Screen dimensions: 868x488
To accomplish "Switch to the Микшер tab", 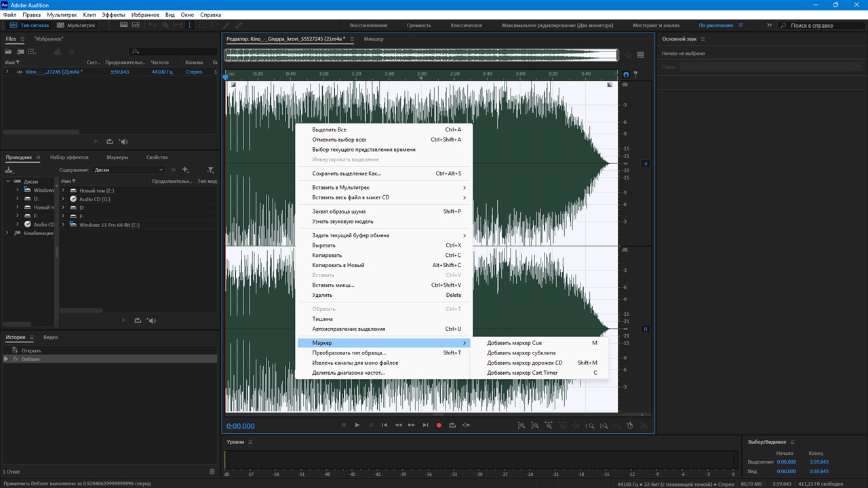I will [373, 39].
